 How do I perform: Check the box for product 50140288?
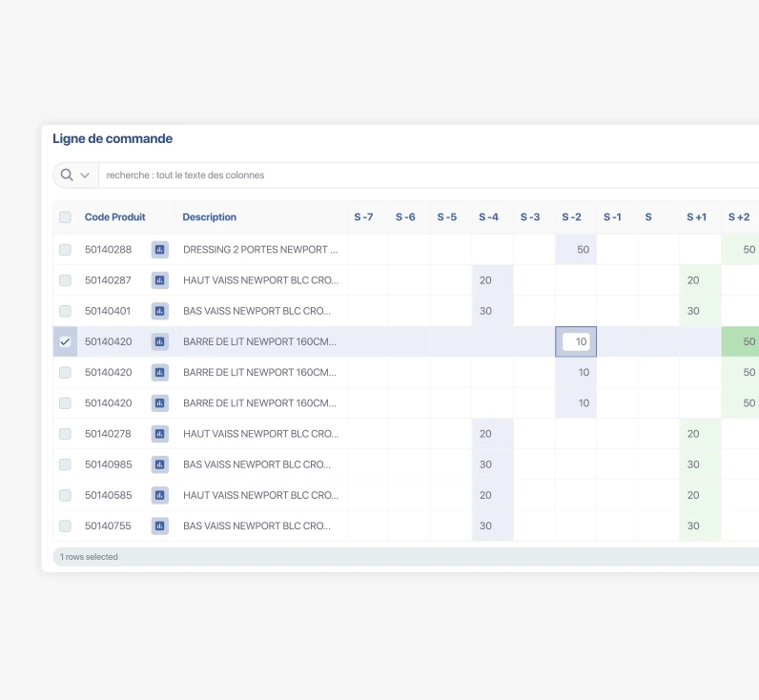[65, 250]
